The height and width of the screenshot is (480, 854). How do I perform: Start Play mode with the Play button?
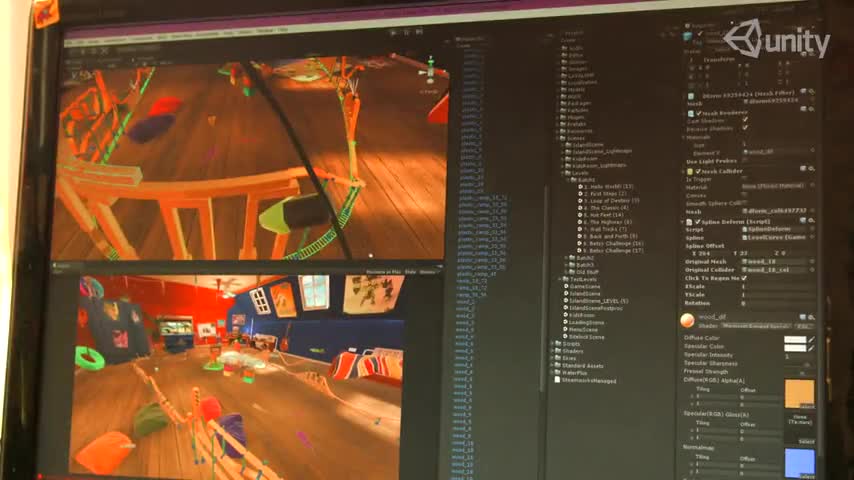click(x=393, y=32)
